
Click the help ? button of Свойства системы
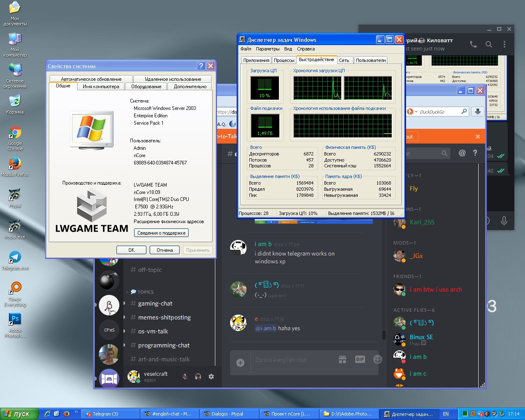201,66
